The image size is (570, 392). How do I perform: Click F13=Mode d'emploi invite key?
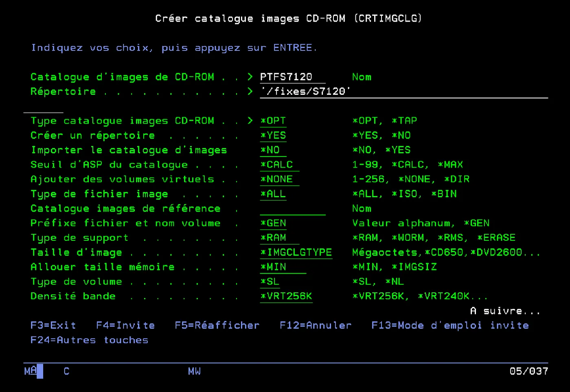tap(450, 325)
